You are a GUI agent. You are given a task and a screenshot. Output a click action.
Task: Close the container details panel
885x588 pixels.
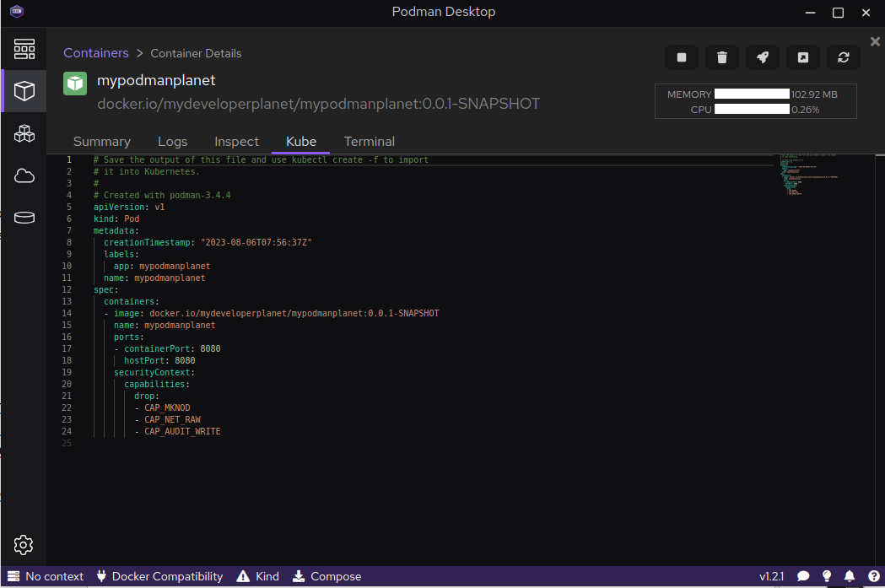(x=875, y=41)
